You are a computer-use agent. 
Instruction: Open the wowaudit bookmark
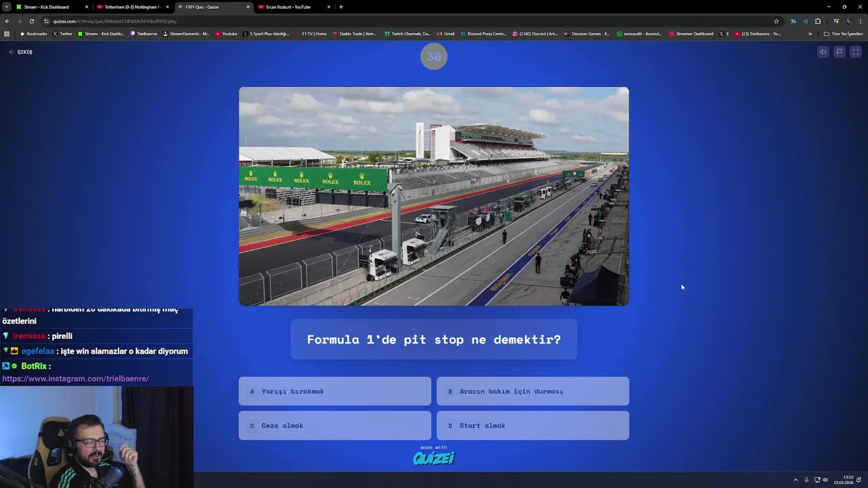pyautogui.click(x=639, y=33)
